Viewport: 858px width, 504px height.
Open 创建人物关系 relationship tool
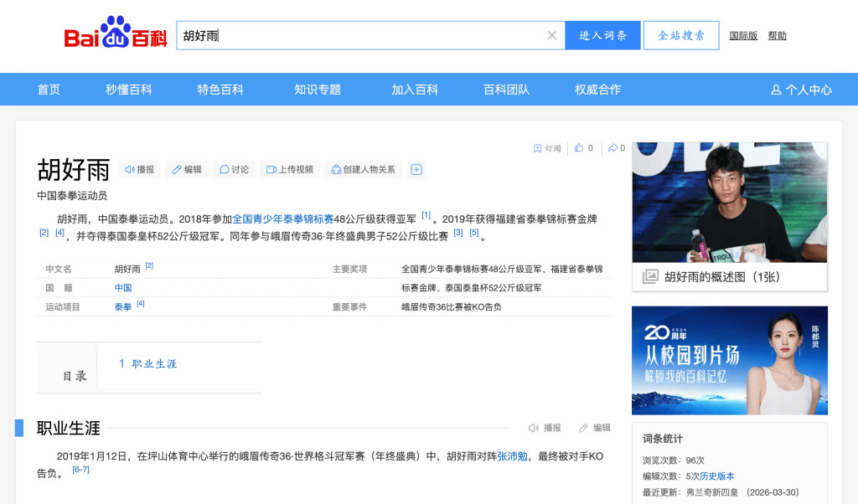(x=363, y=169)
